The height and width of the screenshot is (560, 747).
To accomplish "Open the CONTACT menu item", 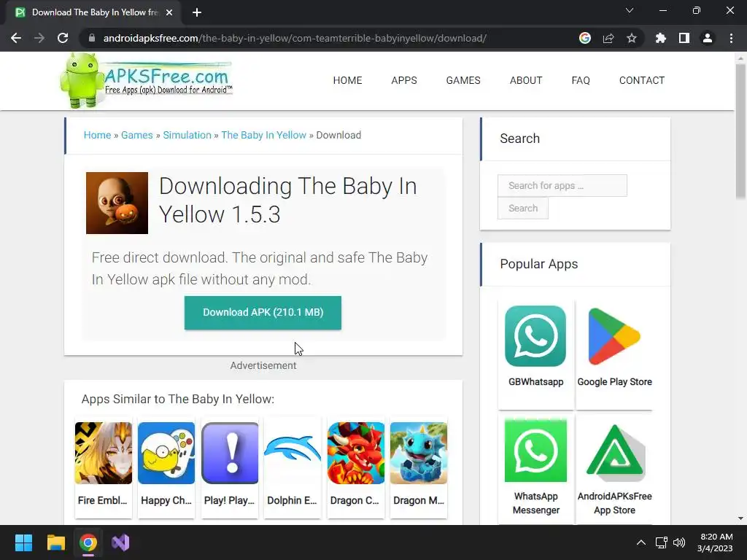I will (642, 80).
